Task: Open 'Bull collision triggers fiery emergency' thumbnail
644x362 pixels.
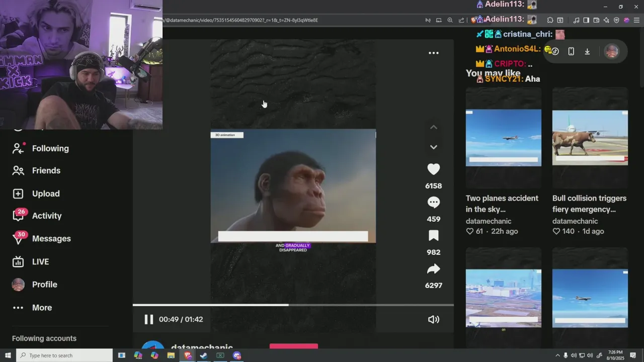Action: [x=590, y=137]
